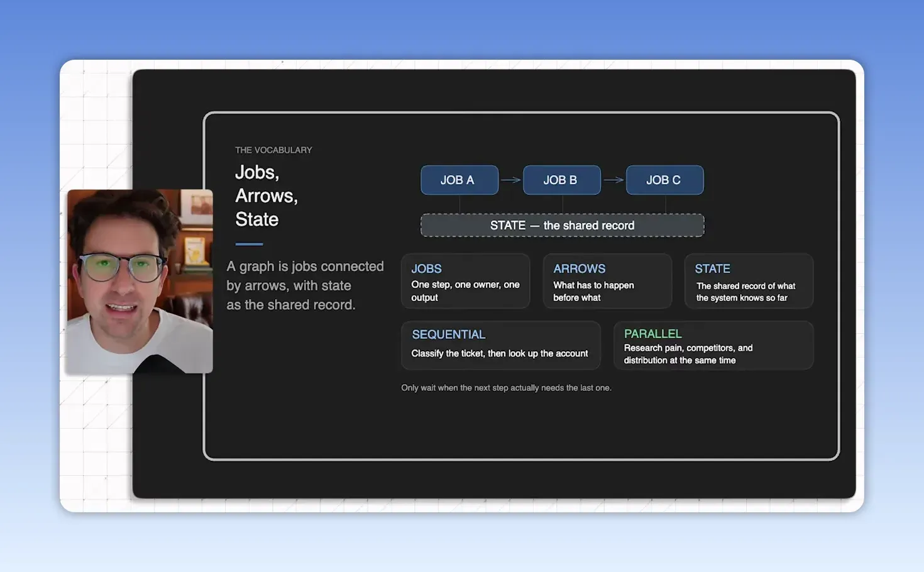Screen dimensions: 924x572
Task: Click the dashed "STATE — the shared record" box
Action: click(x=563, y=226)
